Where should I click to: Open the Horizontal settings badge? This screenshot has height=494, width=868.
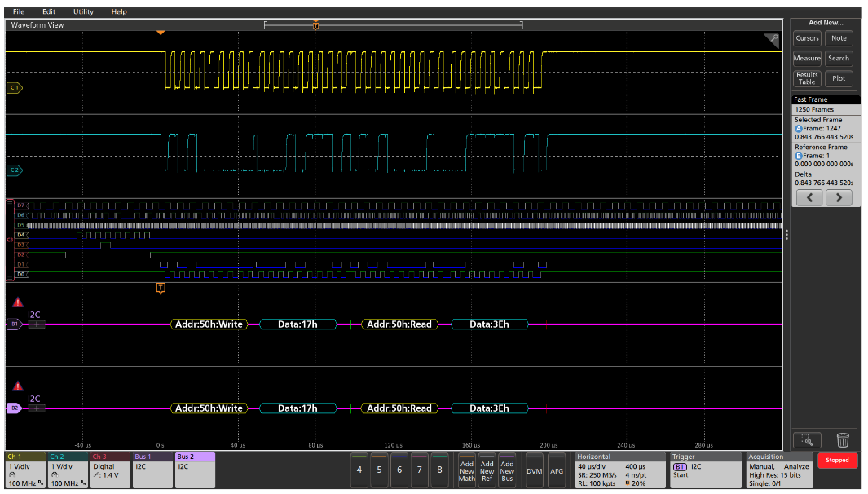point(618,470)
